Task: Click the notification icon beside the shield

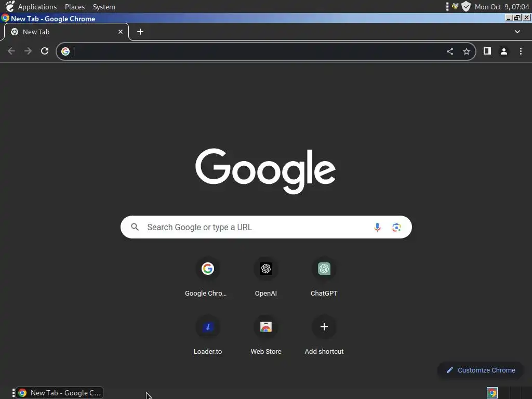Action: click(455, 6)
